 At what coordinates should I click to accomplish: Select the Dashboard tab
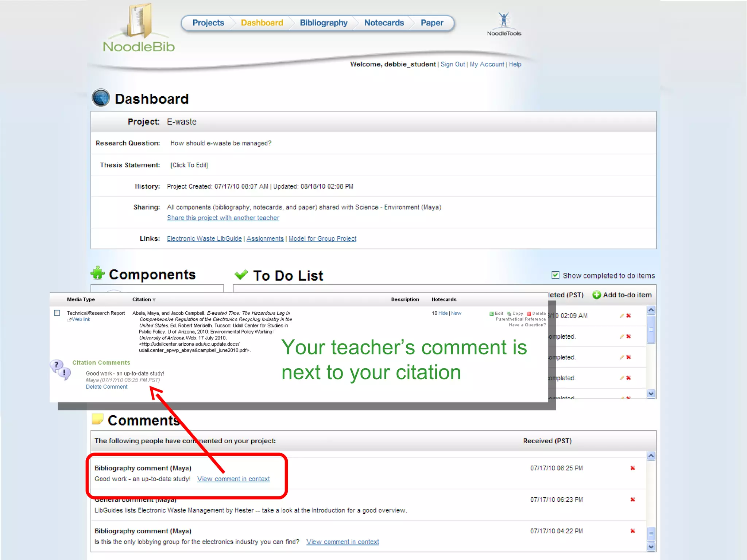(x=262, y=23)
